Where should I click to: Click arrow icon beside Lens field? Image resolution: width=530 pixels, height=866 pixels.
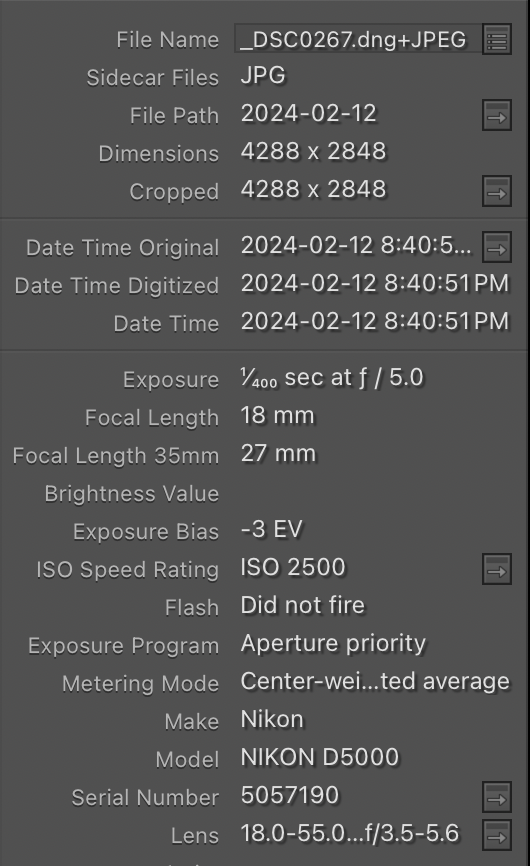[497, 835]
